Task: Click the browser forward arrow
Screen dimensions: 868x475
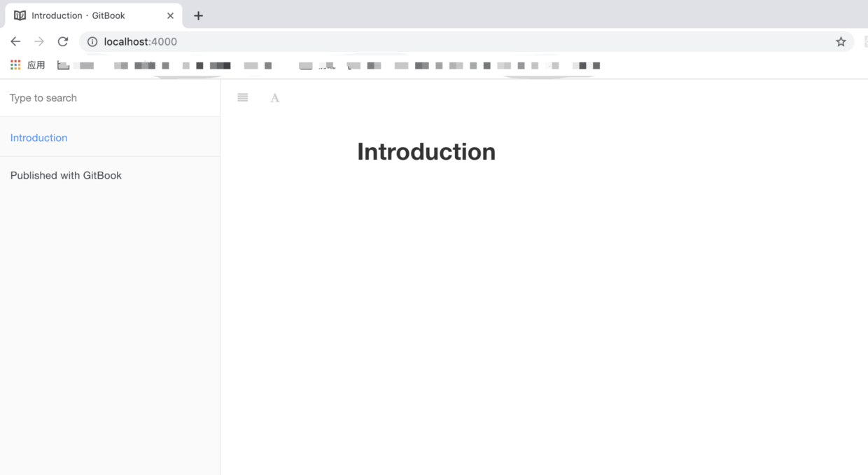Action: pyautogui.click(x=39, y=41)
